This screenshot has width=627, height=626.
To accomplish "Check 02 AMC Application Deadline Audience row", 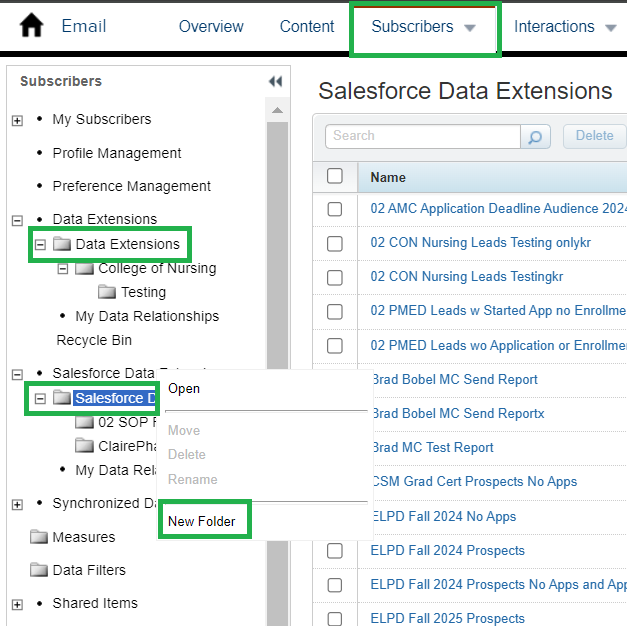I will 335,209.
